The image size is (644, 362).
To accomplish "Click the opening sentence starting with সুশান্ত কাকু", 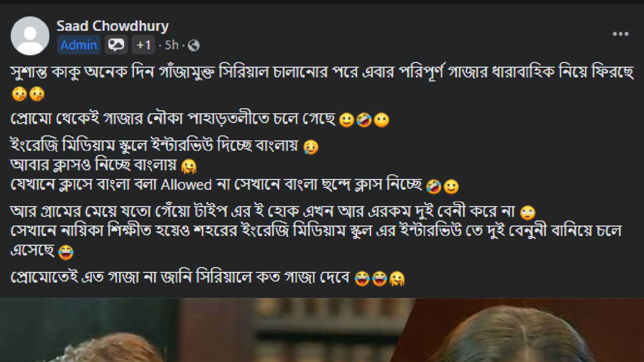I will (322, 72).
